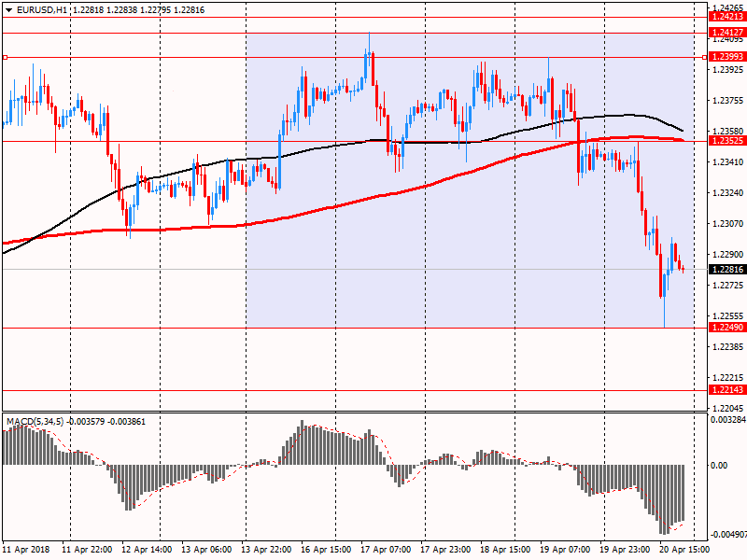Click the 0.003284 MACD scale value
The height and width of the screenshot is (560, 747).
[727, 421]
